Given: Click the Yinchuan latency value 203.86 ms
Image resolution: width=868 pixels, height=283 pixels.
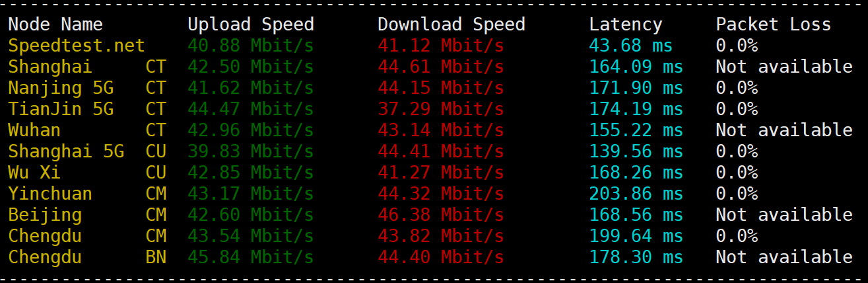Looking at the screenshot, I should point(636,194).
